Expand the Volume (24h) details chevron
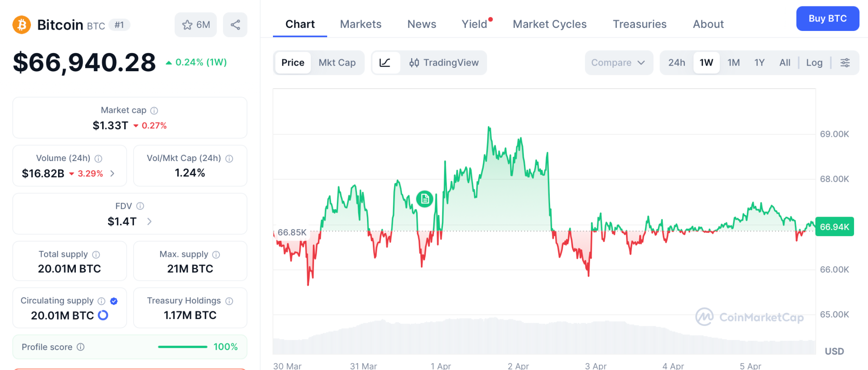The height and width of the screenshot is (370, 868). pyautogui.click(x=112, y=173)
